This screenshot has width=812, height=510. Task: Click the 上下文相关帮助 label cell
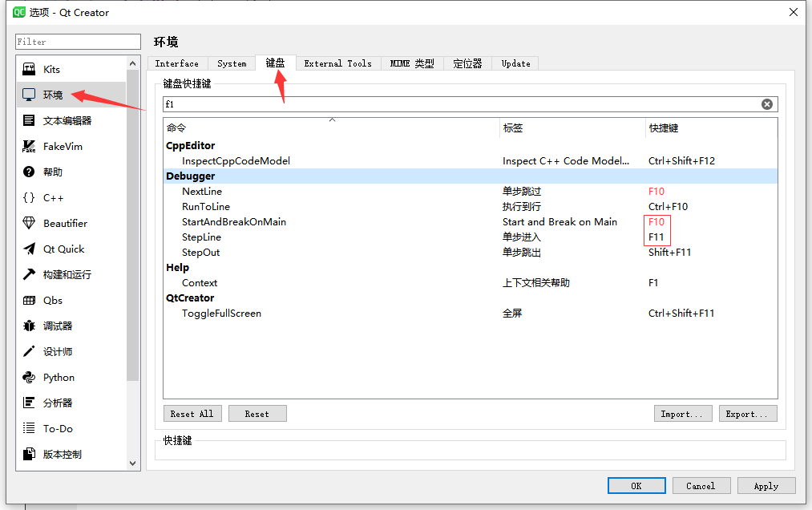pyautogui.click(x=536, y=283)
